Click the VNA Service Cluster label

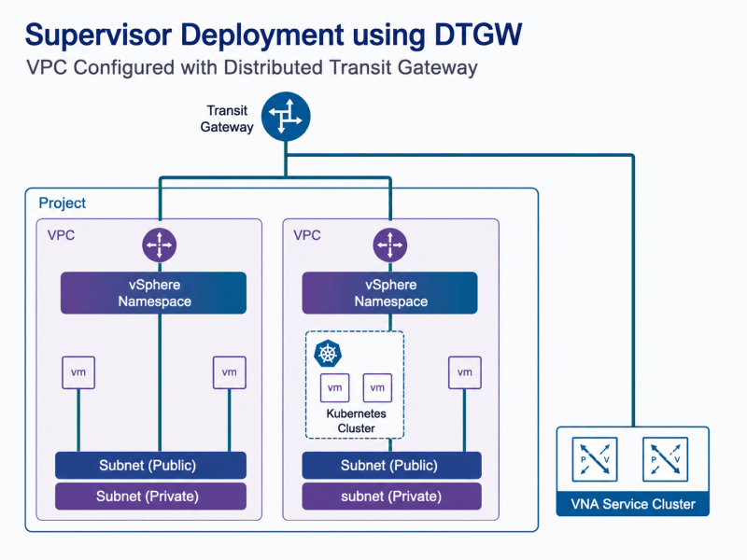click(633, 504)
